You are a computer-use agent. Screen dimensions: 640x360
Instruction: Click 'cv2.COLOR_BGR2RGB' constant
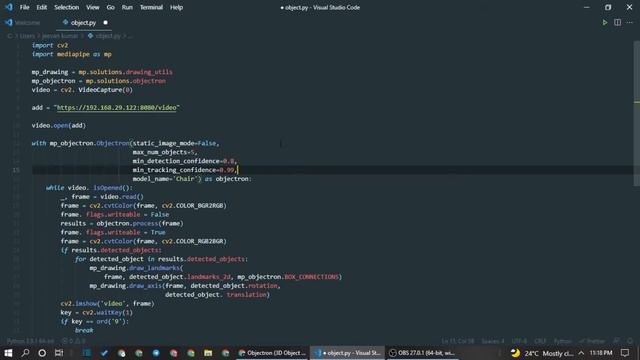pos(194,206)
